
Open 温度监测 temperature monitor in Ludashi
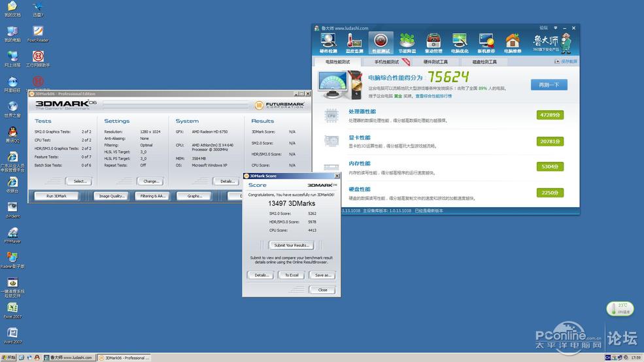(x=354, y=43)
